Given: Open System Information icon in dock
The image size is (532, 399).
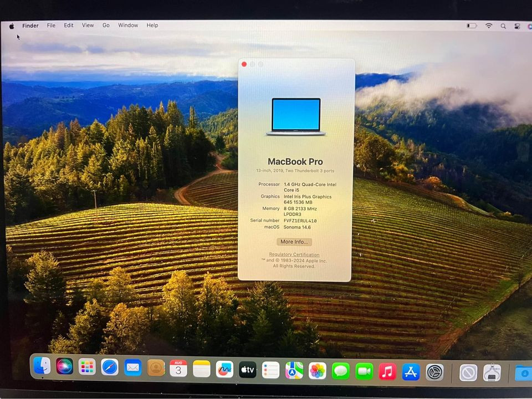Looking at the screenshot, I should click(x=492, y=373).
